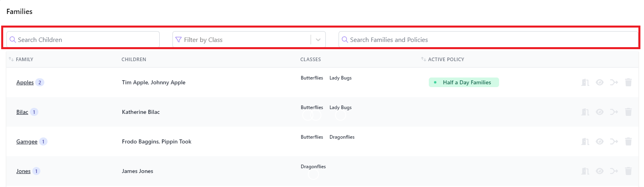The width and height of the screenshot is (644, 187).
Task: Click the Lady Bugs class in the Apples row
Action: (x=341, y=78)
